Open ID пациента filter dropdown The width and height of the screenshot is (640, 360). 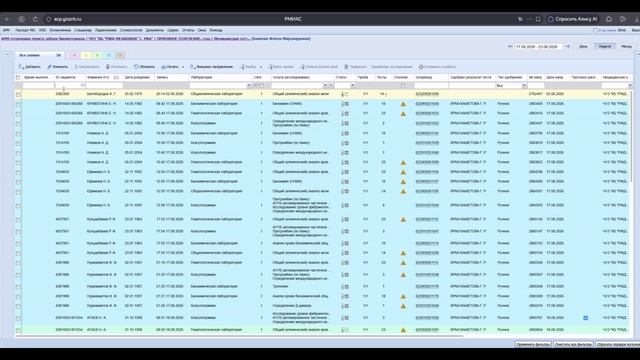(x=82, y=85)
